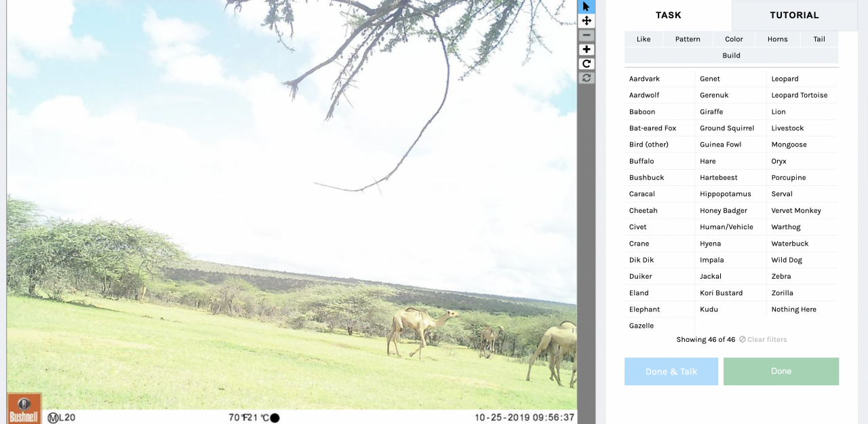The width and height of the screenshot is (868, 424).
Task: Open the TUTORIAL tab
Action: (795, 15)
